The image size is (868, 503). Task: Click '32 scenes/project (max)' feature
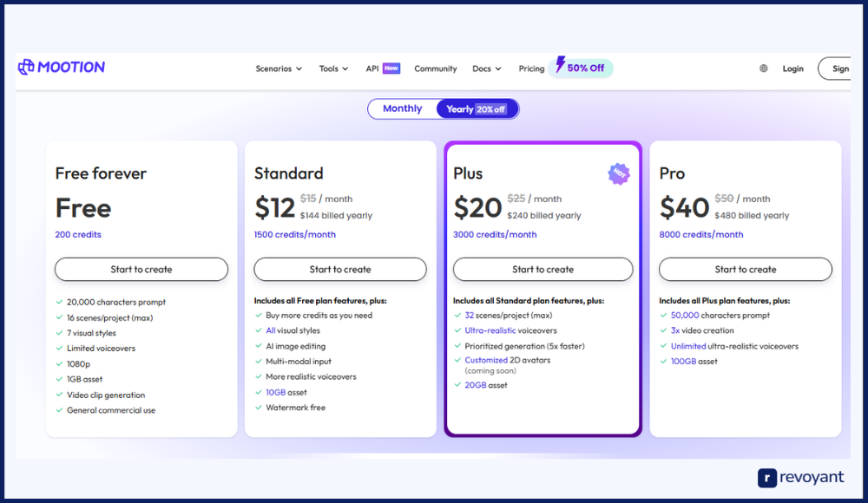point(508,316)
